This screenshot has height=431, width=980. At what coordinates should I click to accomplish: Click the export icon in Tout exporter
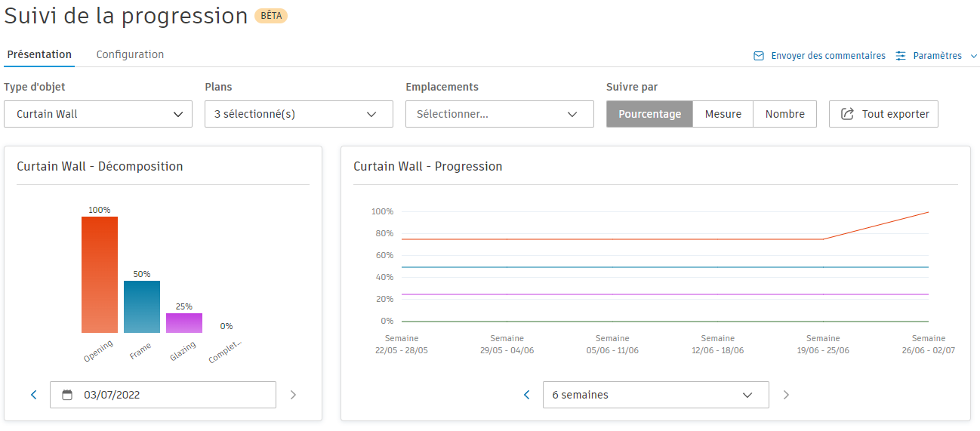pos(847,114)
